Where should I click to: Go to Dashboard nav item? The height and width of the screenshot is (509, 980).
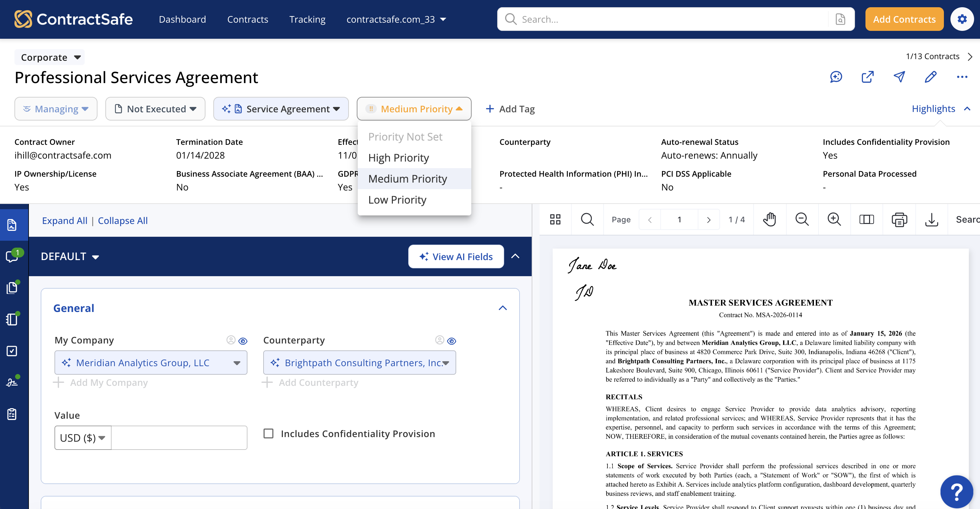click(x=182, y=19)
